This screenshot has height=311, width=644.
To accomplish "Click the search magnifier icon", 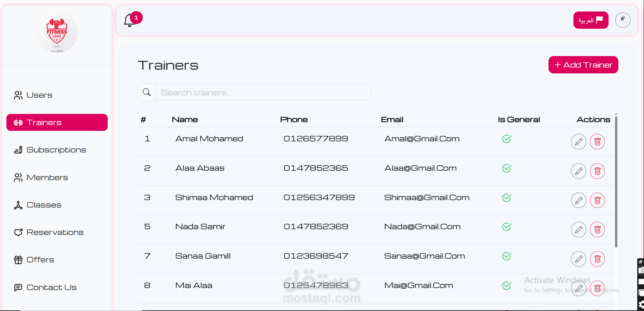I will tap(146, 92).
